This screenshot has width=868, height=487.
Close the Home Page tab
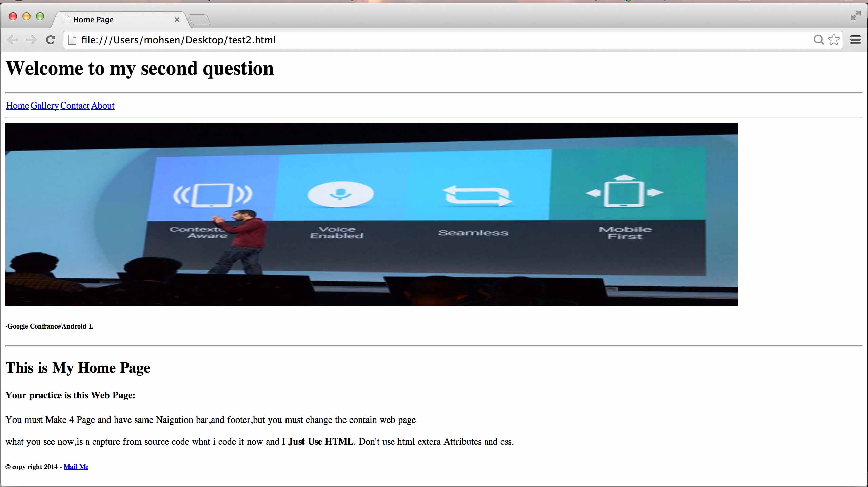tap(177, 20)
